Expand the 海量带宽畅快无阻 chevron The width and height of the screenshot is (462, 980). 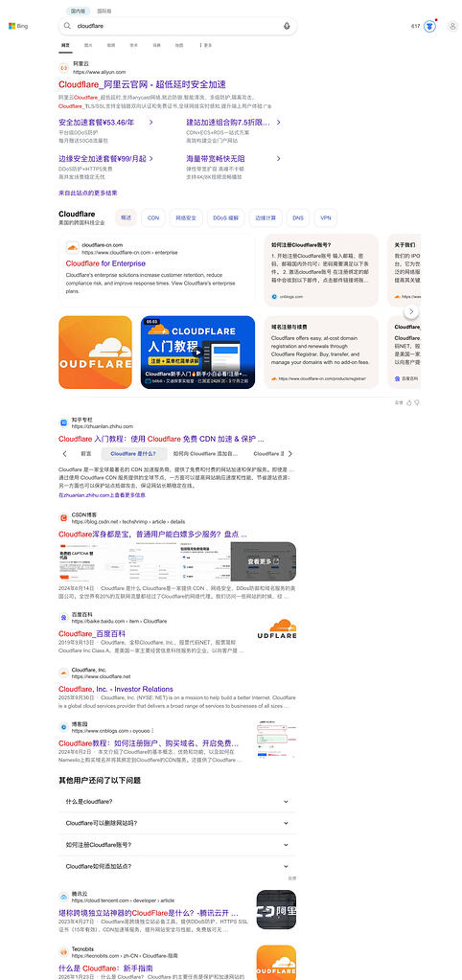278,159
